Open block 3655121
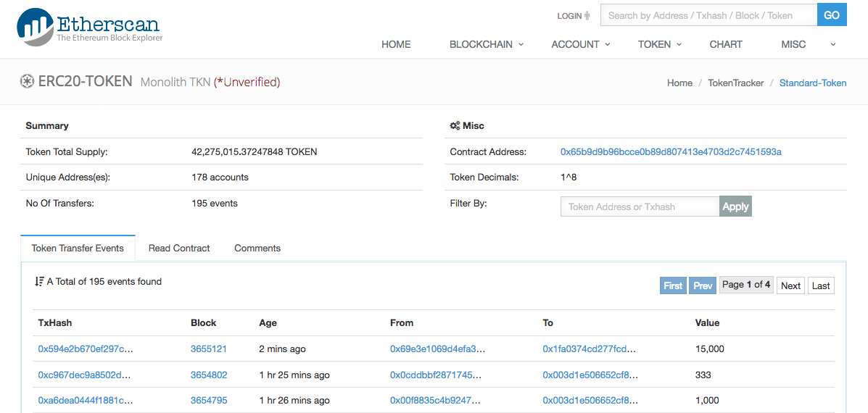Screen dimensions: 868x413 [x=209, y=349]
